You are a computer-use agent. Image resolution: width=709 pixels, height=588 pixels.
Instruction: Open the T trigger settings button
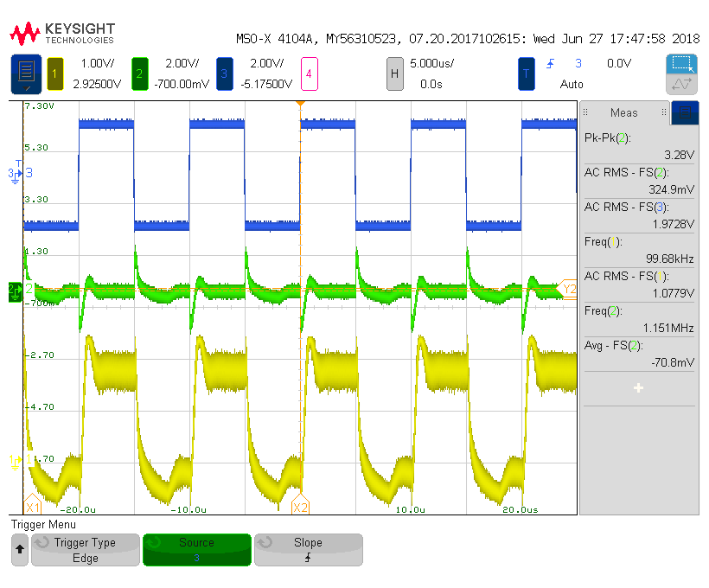tap(527, 73)
